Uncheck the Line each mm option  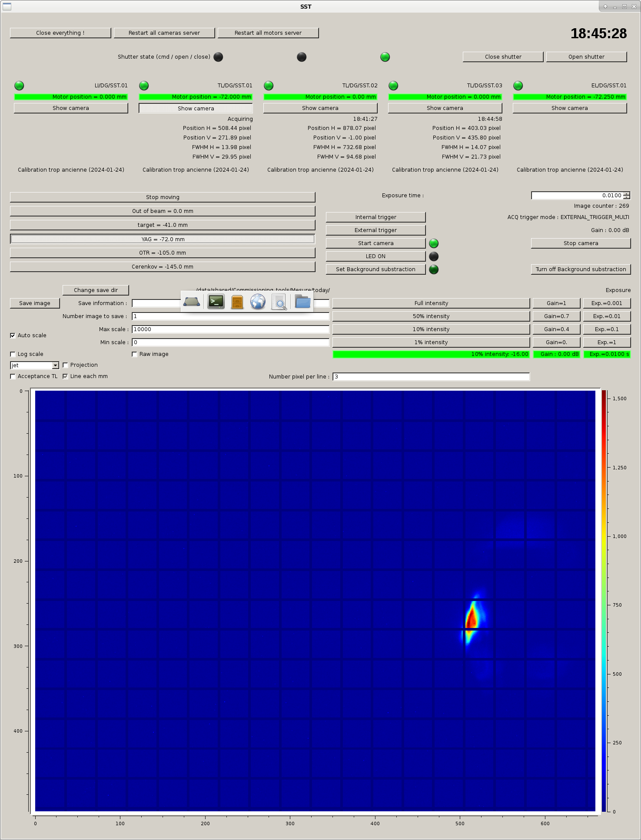click(66, 376)
